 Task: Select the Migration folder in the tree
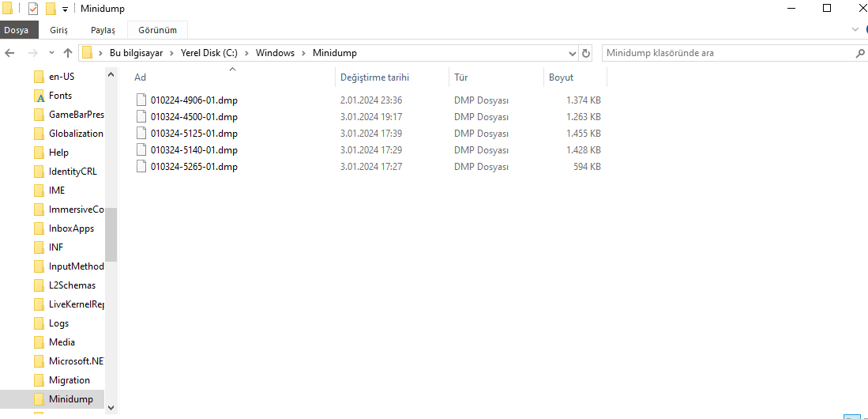coord(62,379)
